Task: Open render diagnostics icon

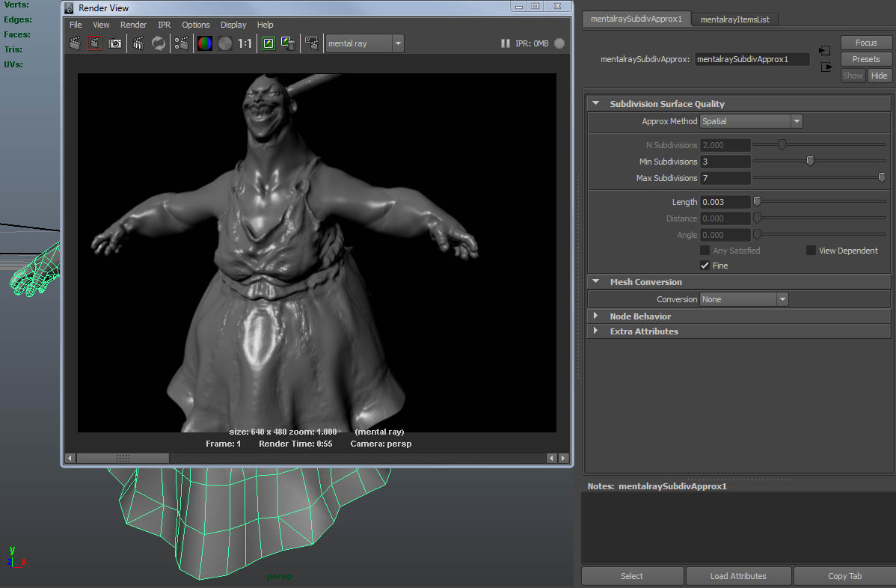Action: pyautogui.click(x=311, y=43)
